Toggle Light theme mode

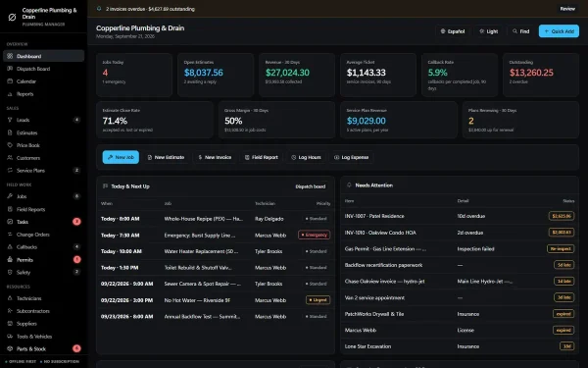click(489, 31)
